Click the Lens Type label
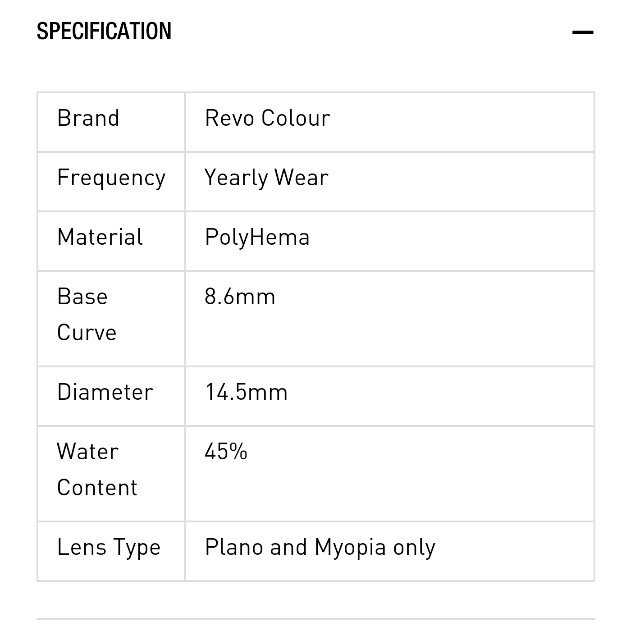The image size is (640, 640). [x=109, y=548]
